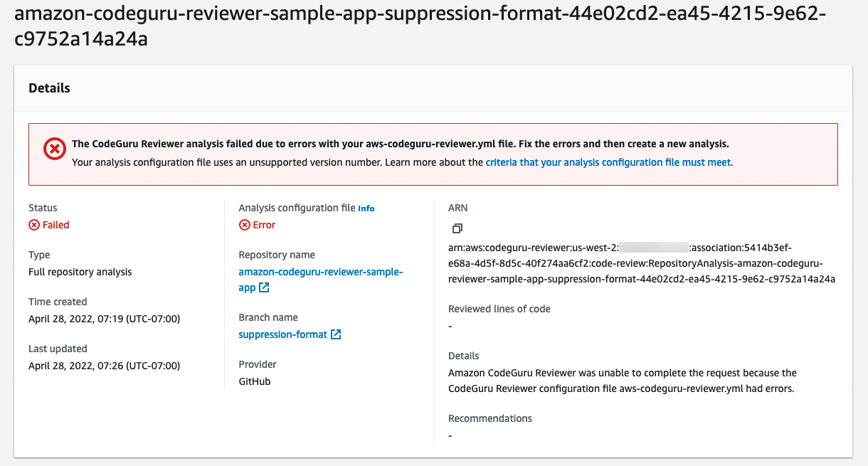Select the Failed status text

[x=54, y=225]
